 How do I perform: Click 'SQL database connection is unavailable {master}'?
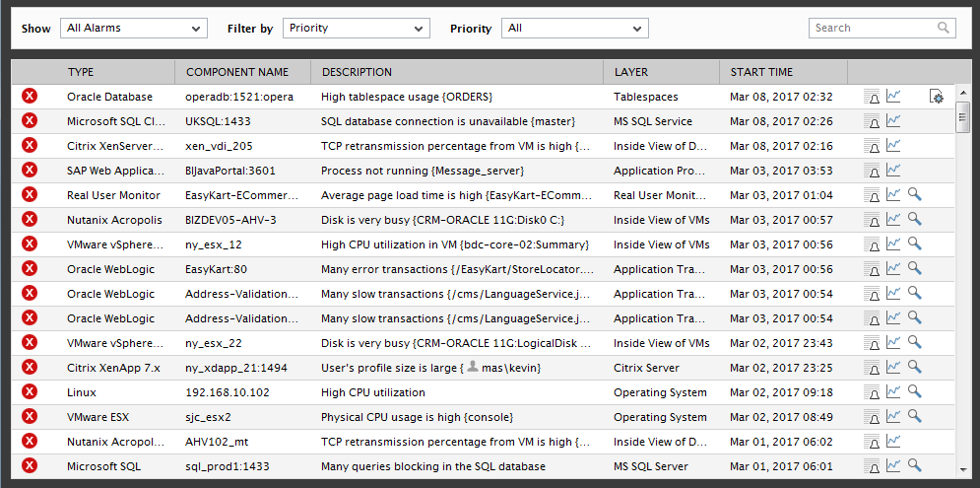448,121
